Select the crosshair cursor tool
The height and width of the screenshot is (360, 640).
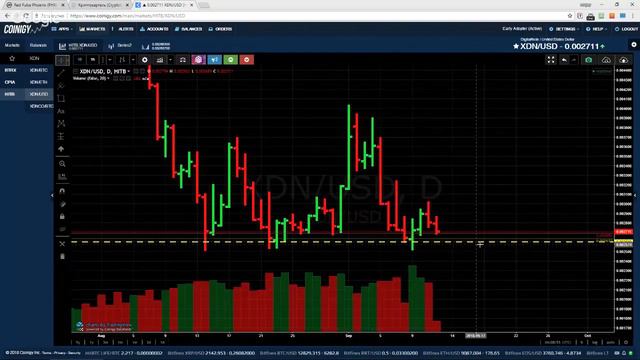point(62,60)
